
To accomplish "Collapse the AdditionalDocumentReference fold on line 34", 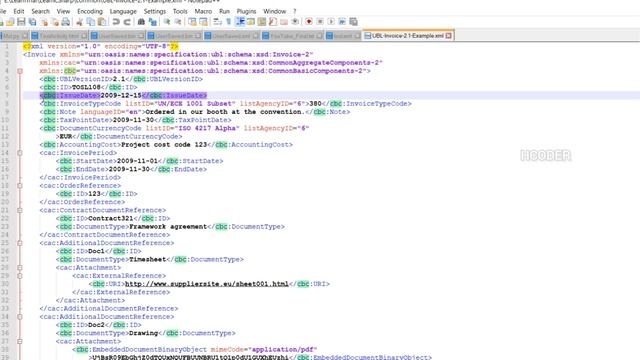I will tap(20, 317).
